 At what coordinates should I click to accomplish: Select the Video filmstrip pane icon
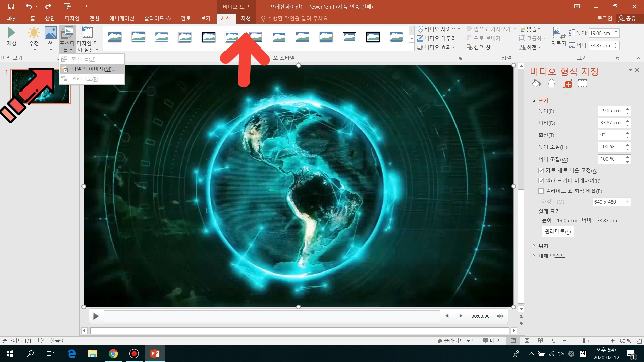582,84
